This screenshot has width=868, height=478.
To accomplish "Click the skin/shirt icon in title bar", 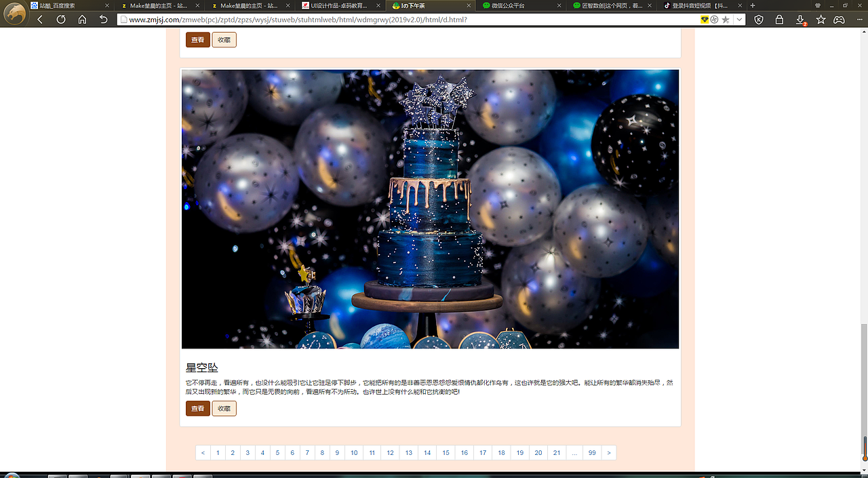I will (818, 5).
